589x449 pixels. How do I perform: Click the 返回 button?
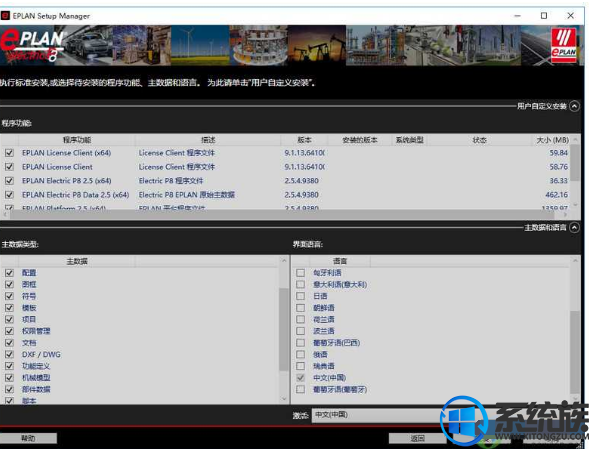click(x=417, y=438)
